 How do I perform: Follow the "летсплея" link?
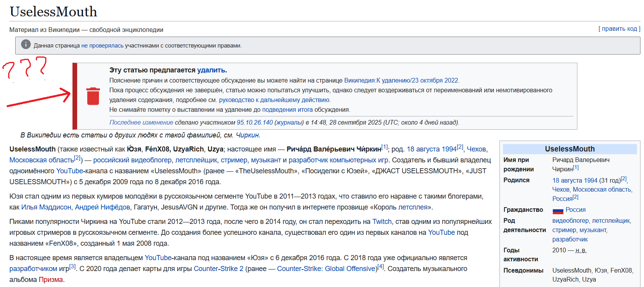[413, 207]
